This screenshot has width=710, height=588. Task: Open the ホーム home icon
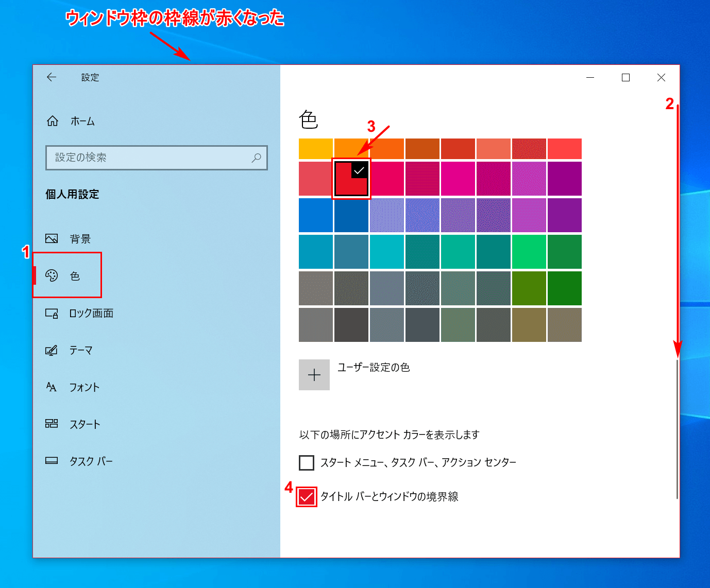tap(53, 121)
